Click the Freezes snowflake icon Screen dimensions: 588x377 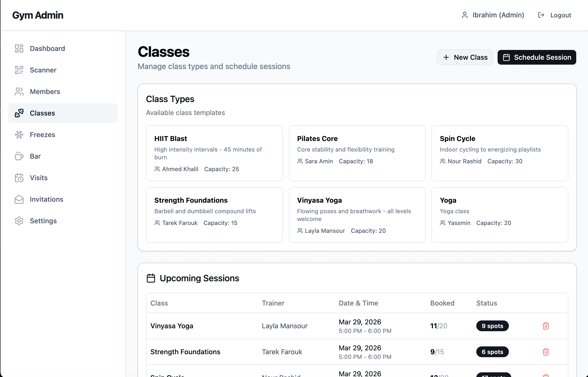point(19,135)
